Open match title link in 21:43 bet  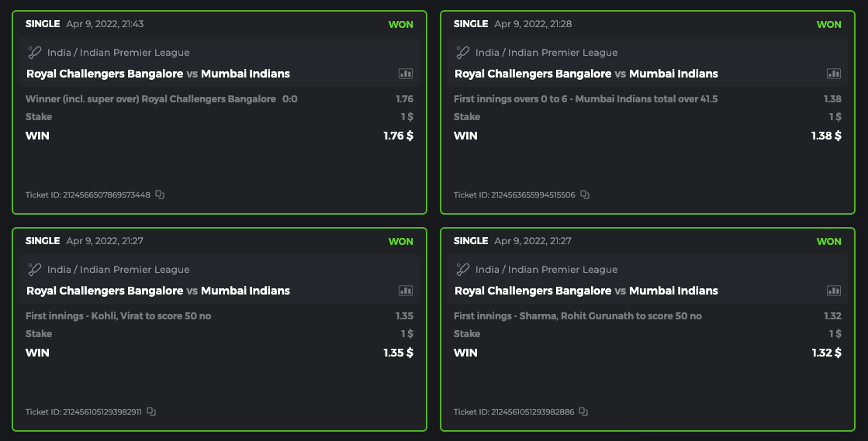tap(158, 74)
